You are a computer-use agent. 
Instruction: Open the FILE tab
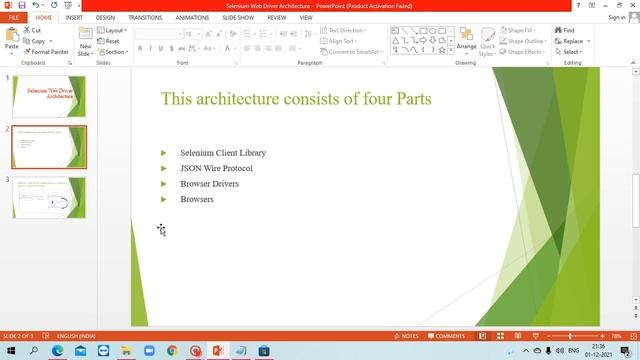tap(14, 18)
